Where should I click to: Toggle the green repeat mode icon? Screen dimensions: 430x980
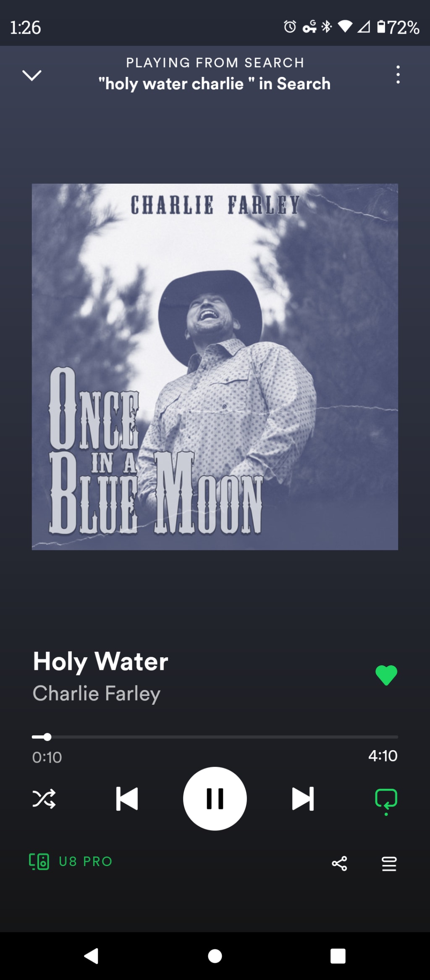click(x=386, y=801)
